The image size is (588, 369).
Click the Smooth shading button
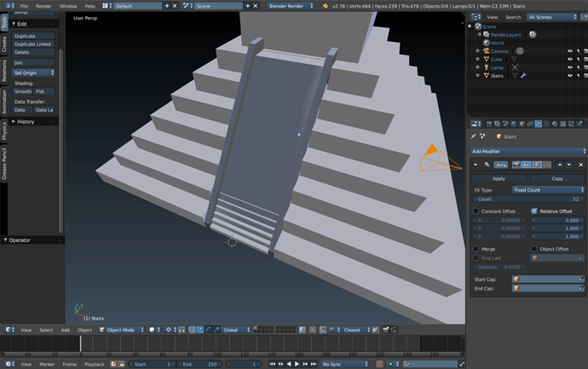click(x=23, y=91)
